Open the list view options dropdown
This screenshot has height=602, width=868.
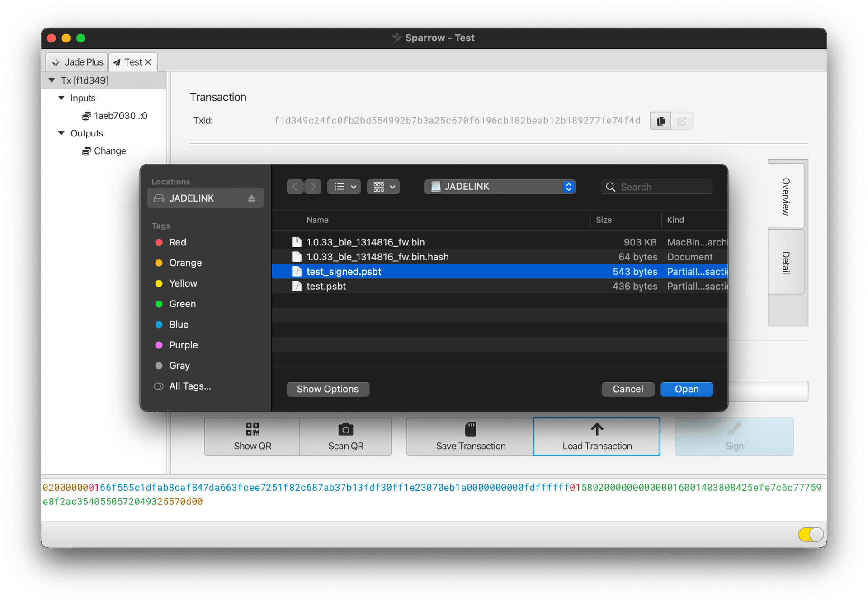[x=344, y=187]
